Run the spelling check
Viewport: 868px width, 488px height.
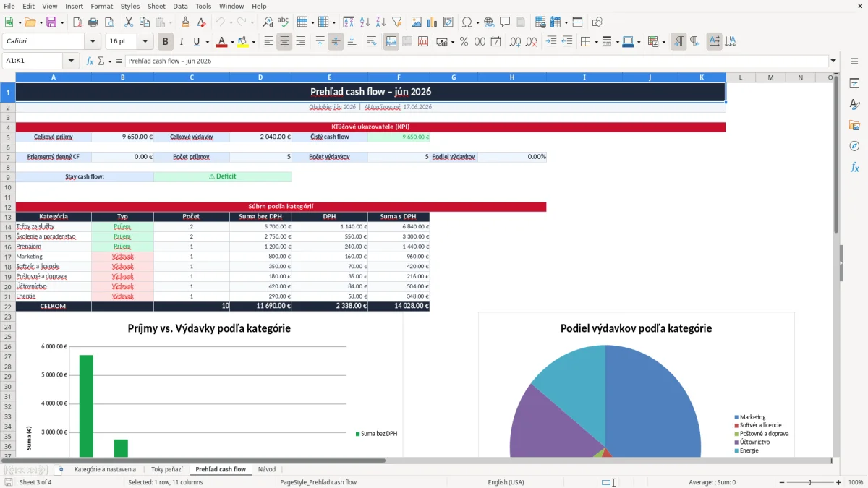tap(284, 22)
